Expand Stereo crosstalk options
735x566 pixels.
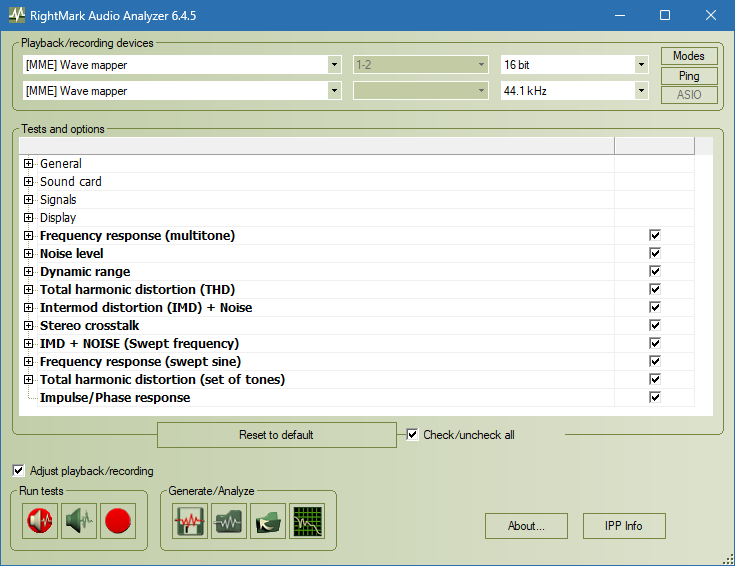coord(29,325)
